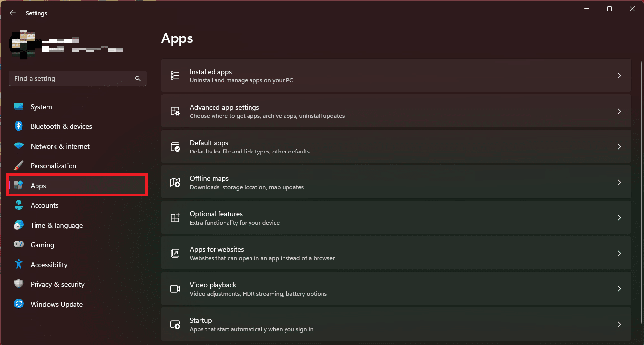This screenshot has width=644, height=345.
Task: Open Offline maps settings
Action: pos(396,182)
